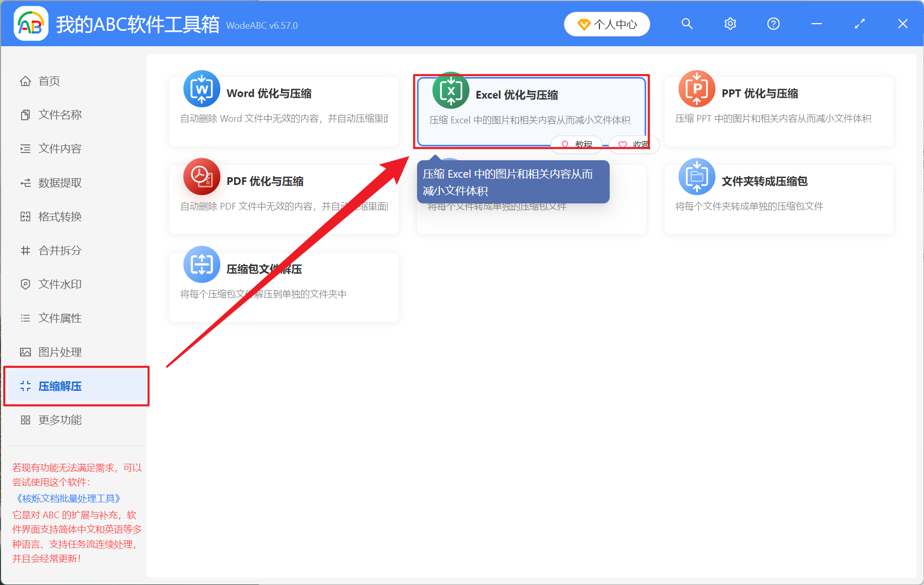Choose the 文件夹转成压缩包 folder icon
The height and width of the screenshot is (585, 924).
697,177
